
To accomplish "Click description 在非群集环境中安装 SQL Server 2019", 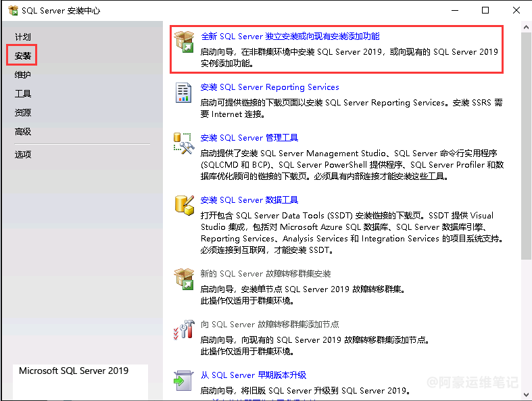I will [x=349, y=57].
